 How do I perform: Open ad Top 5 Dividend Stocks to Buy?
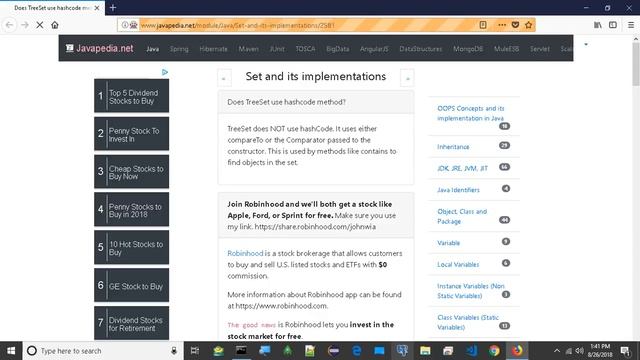click(131, 96)
